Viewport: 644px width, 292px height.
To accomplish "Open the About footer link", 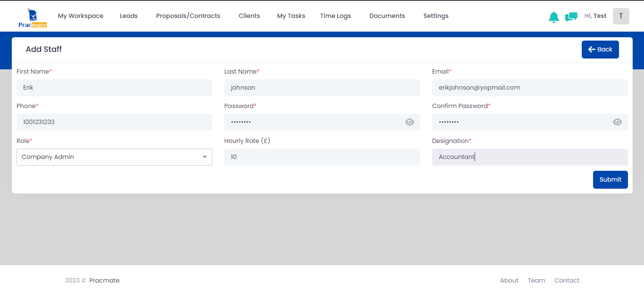I will (509, 281).
